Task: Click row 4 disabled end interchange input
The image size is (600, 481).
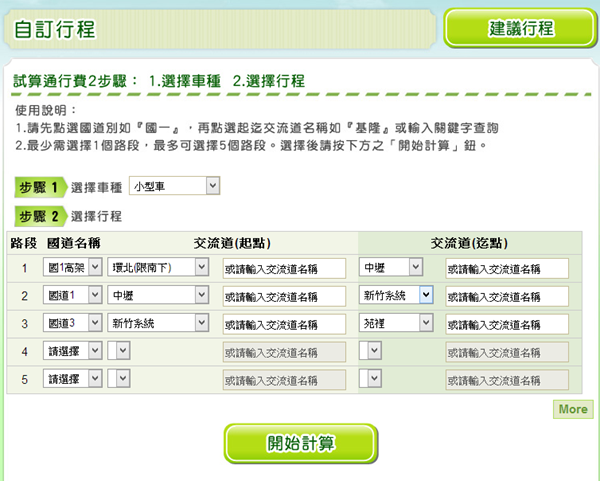Action: [x=507, y=352]
